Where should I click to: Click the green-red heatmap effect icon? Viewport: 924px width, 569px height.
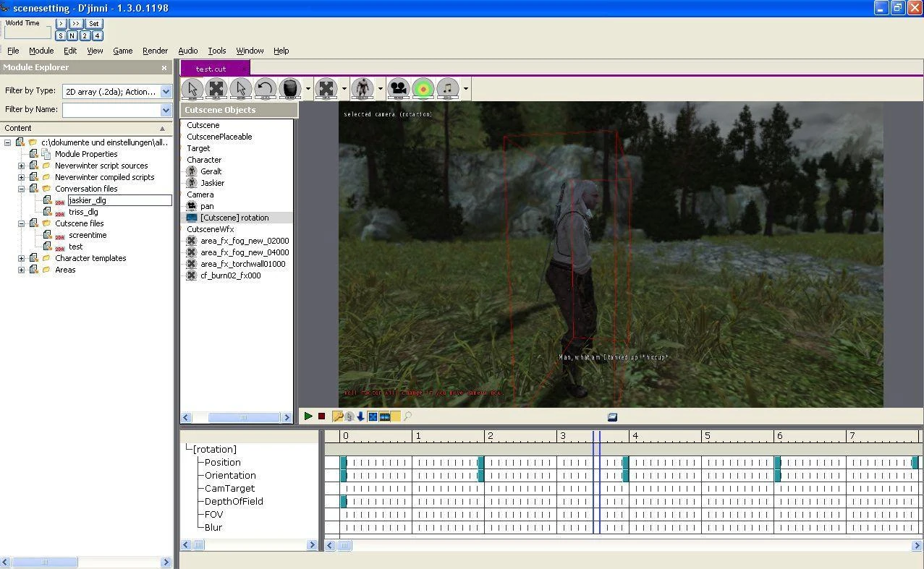click(x=423, y=89)
